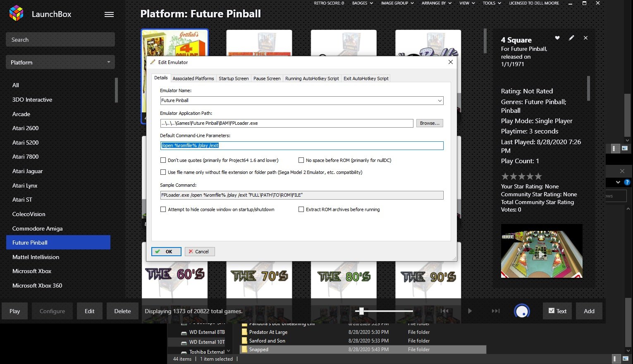The height and width of the screenshot is (364, 633).
Task: Open the Startup Screen tab
Action: point(234,79)
